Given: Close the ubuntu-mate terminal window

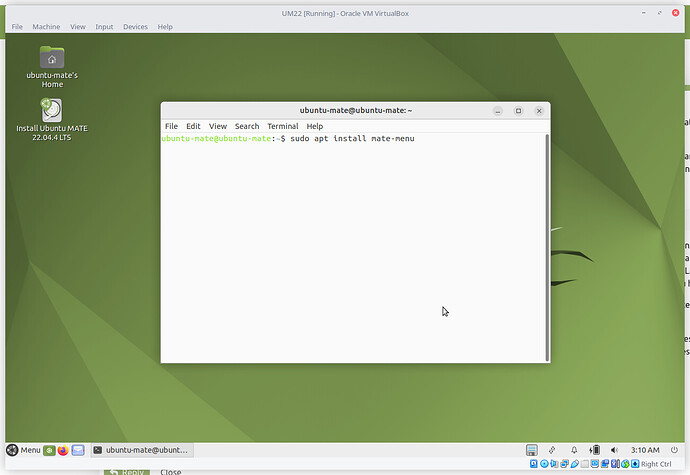Looking at the screenshot, I should pos(539,111).
